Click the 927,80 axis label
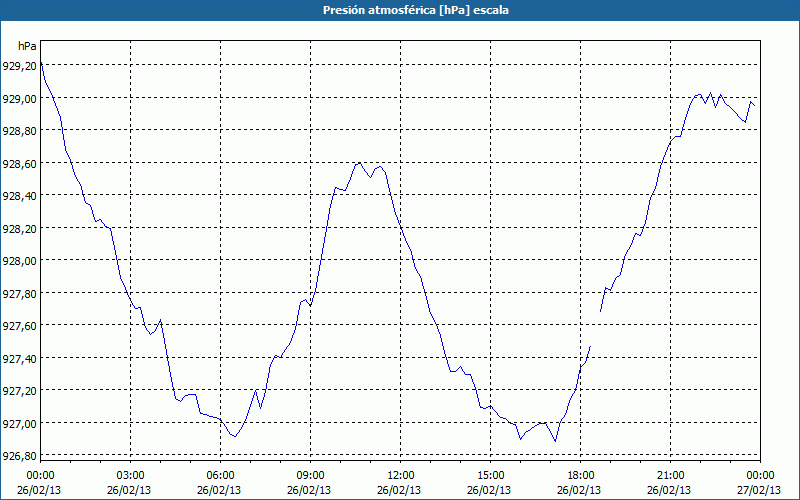Screen dimensions: 800x500 click(x=19, y=293)
